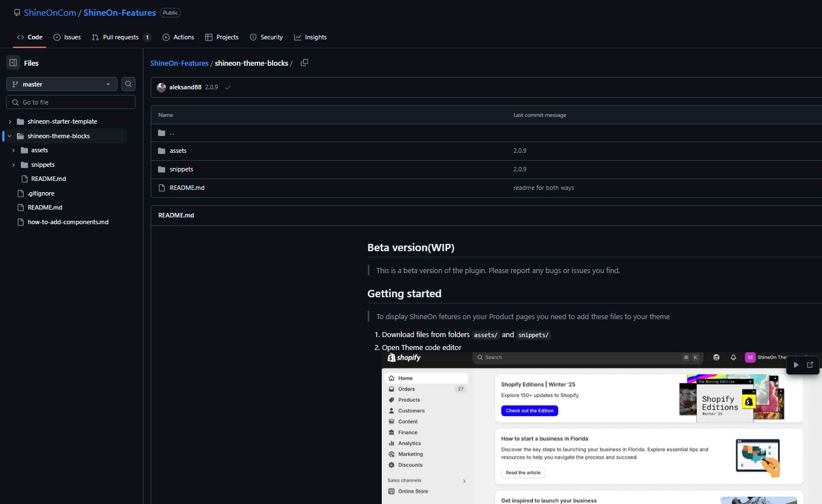Click the Beta version(WIP) heading
822x504 pixels.
click(411, 248)
